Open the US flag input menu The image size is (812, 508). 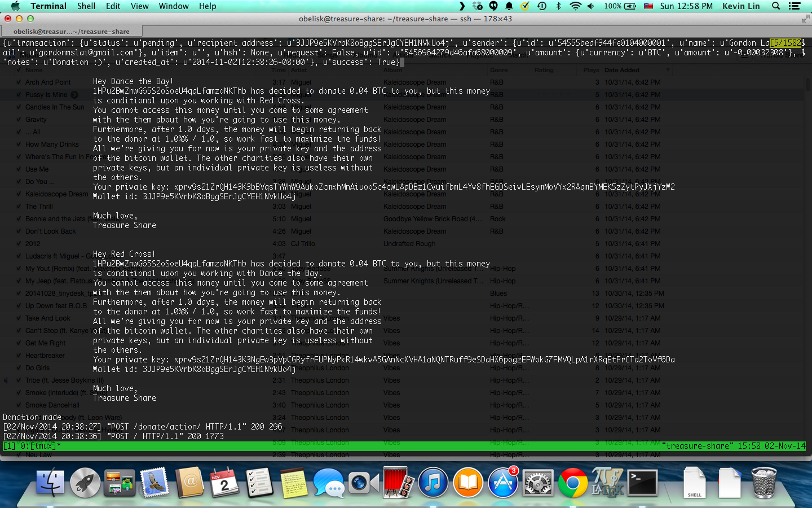tap(648, 6)
